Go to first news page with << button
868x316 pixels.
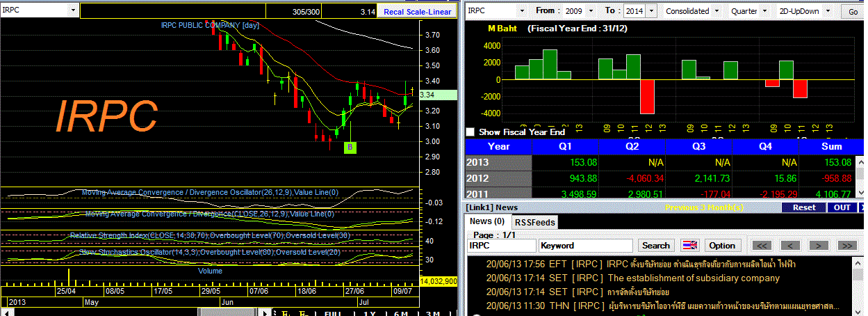pos(762,245)
